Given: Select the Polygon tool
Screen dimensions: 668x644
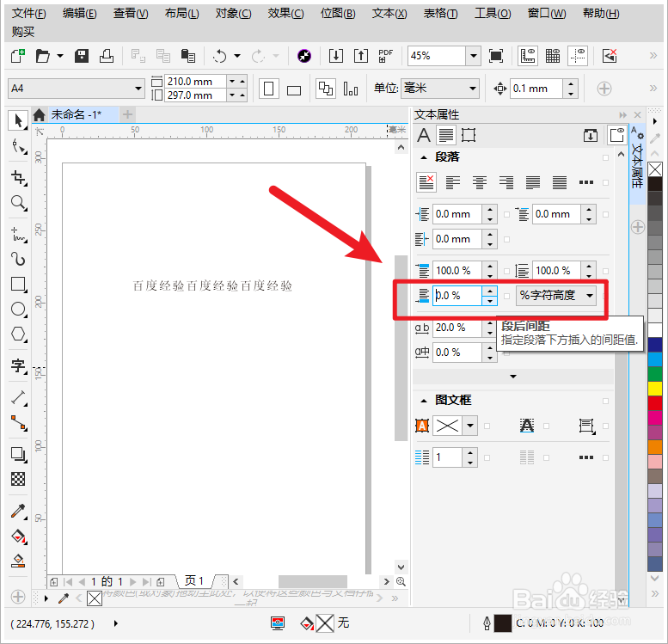Looking at the screenshot, I should 18,334.
